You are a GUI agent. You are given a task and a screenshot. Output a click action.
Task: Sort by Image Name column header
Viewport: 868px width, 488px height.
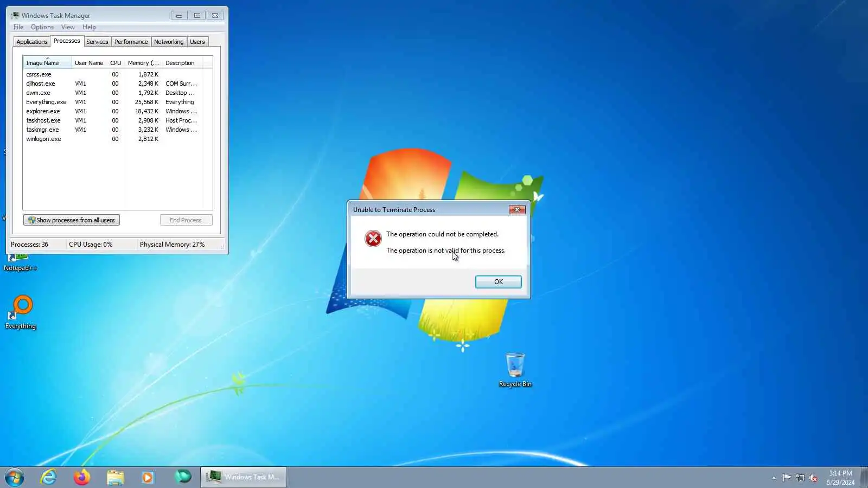point(47,63)
